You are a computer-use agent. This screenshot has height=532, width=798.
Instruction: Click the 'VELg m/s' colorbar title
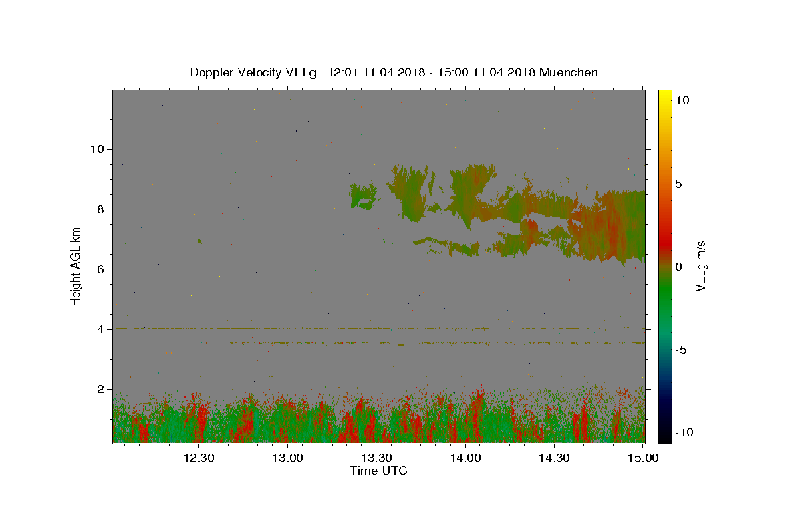[702, 266]
